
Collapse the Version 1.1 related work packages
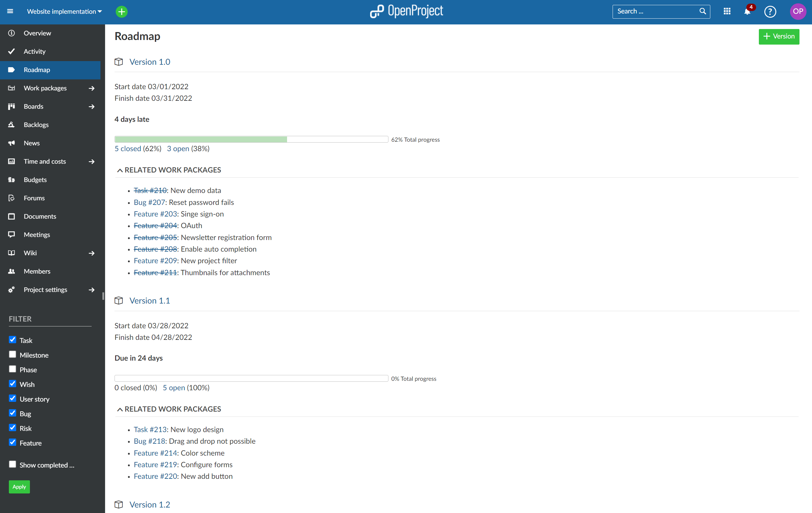(121, 409)
